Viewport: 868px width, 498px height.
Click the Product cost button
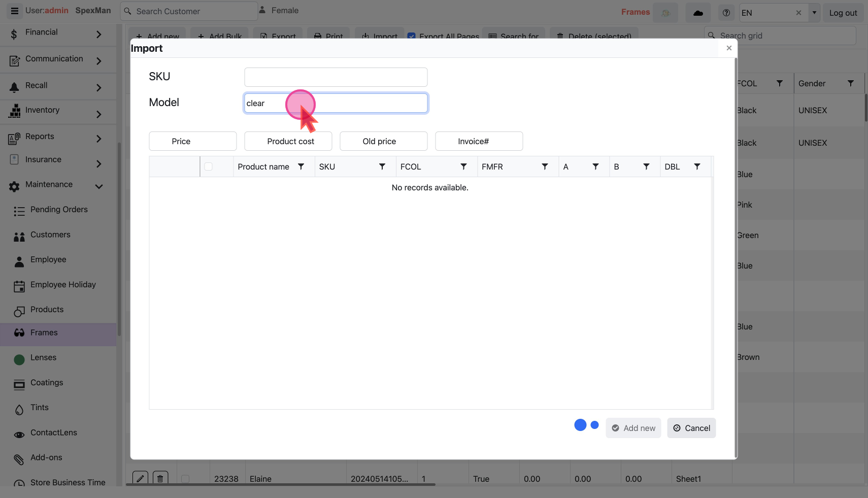[x=290, y=141]
